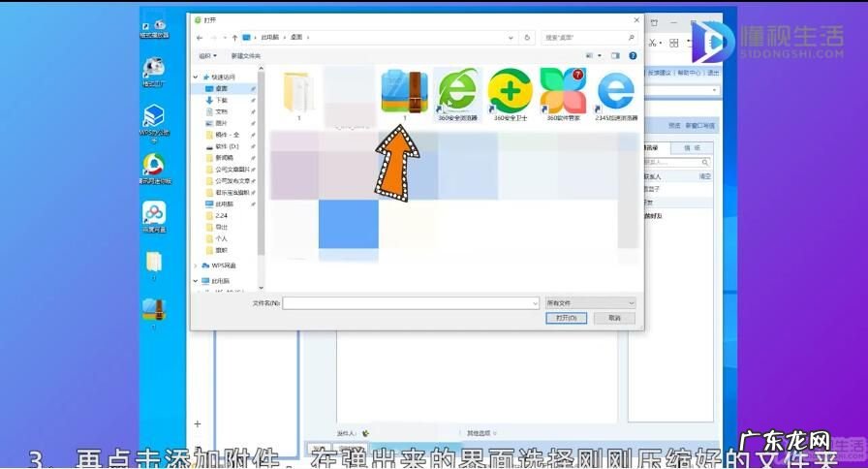Open the 组织 menu in toolbar
The image size is (868, 469).
207,56
